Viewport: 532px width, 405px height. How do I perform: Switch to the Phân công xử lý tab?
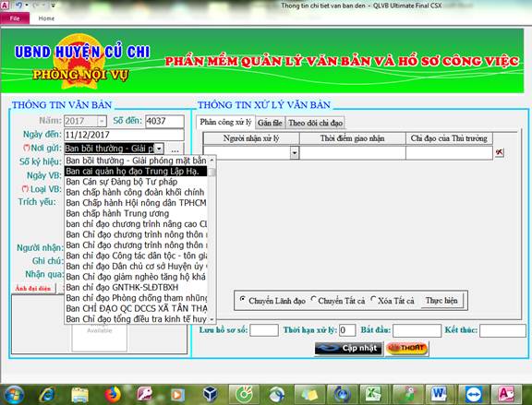pos(225,123)
